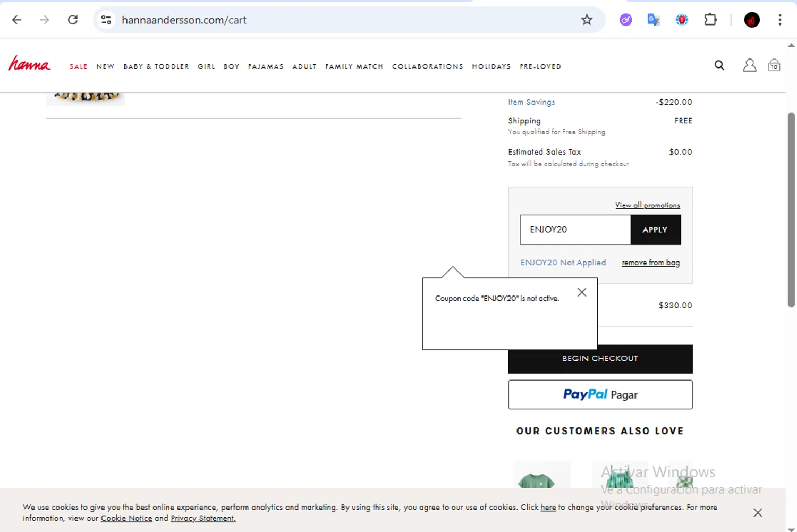This screenshot has width=797, height=532.
Task: Click the $330.00 total amount
Action: (675, 306)
